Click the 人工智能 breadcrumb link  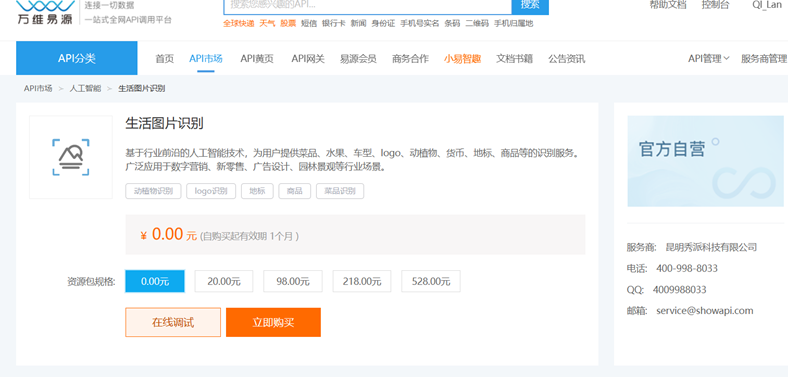(x=85, y=88)
